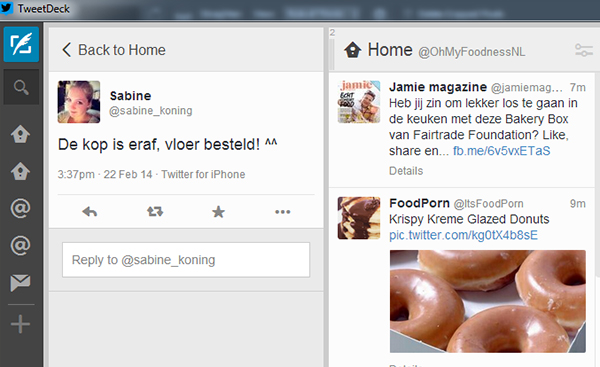Open the new tweet compose button
This screenshot has height=367, width=600.
pos(21,44)
